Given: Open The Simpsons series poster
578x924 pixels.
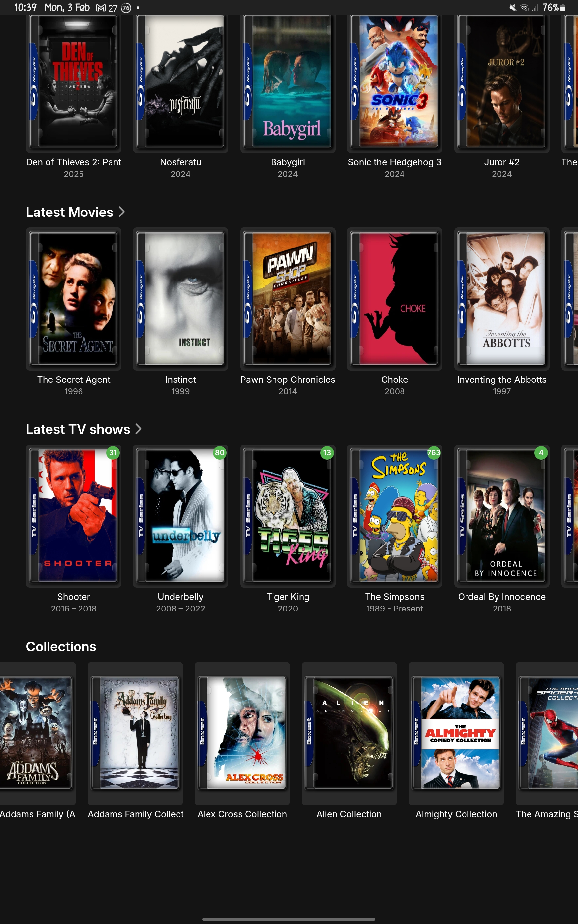Looking at the screenshot, I should pos(395,516).
